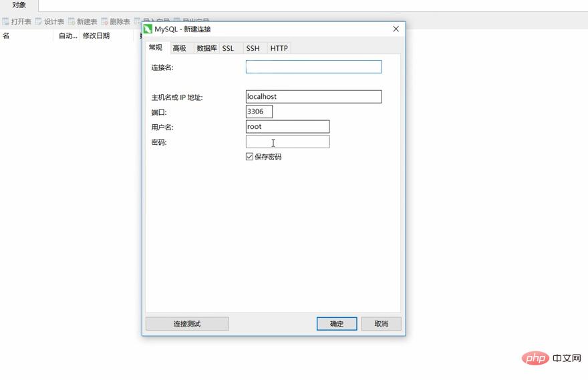Switch to the Advanced (高级) tab

(180, 48)
